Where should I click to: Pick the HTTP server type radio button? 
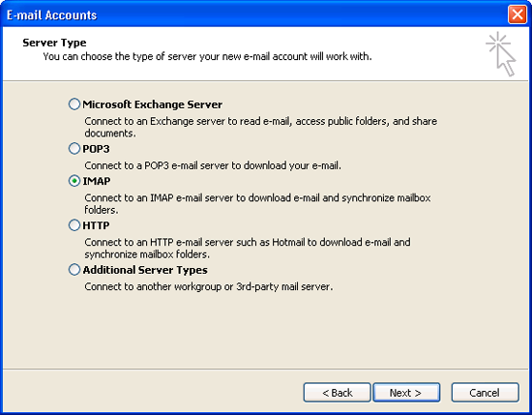(74, 225)
